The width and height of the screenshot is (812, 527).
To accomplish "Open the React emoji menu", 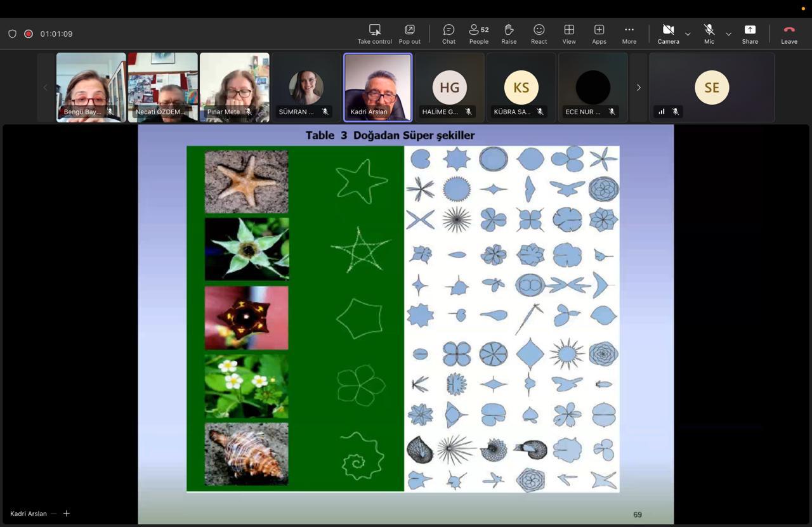I will pyautogui.click(x=539, y=34).
